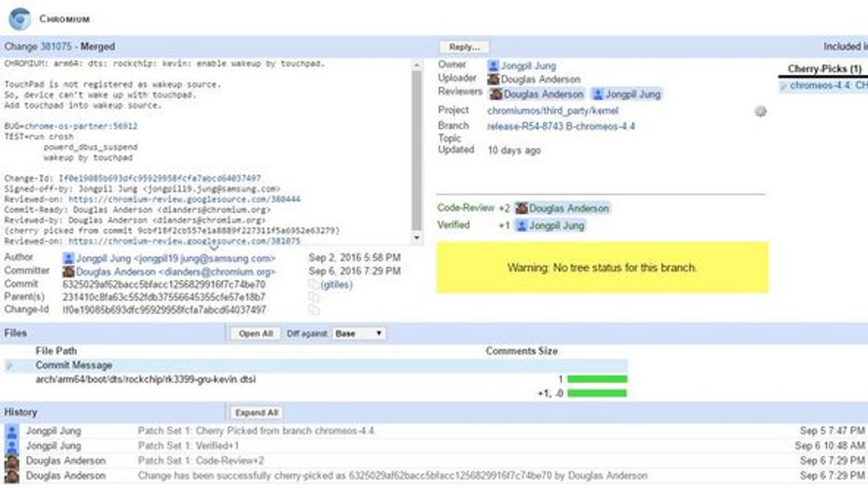The image size is (868, 488).
Task: Open the Author link for Jongpil Jung
Action: [x=176, y=259]
